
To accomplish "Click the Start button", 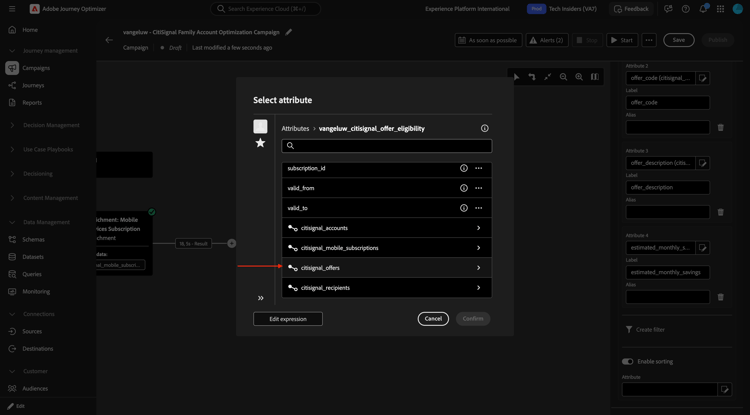I will (x=622, y=40).
